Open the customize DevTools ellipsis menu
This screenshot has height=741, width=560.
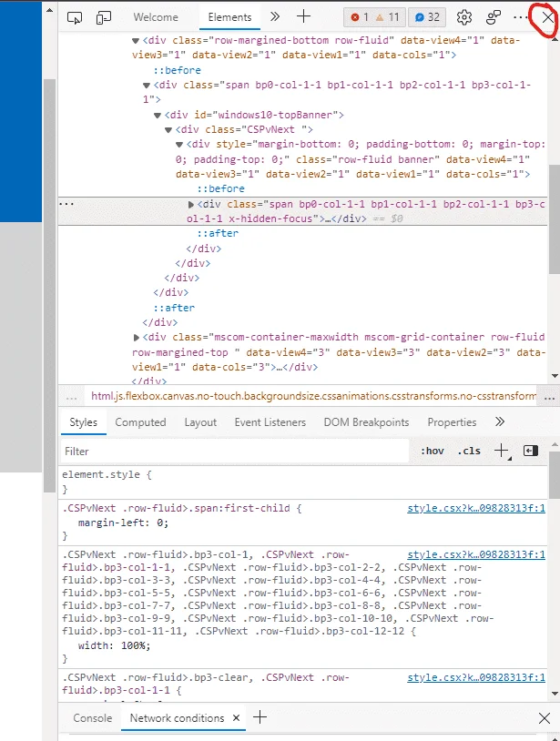(x=520, y=17)
